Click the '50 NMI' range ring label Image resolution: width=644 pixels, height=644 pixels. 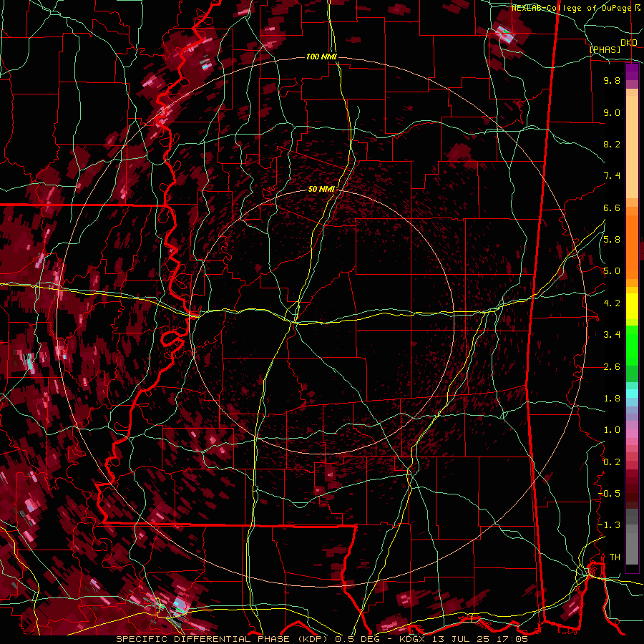click(x=321, y=189)
